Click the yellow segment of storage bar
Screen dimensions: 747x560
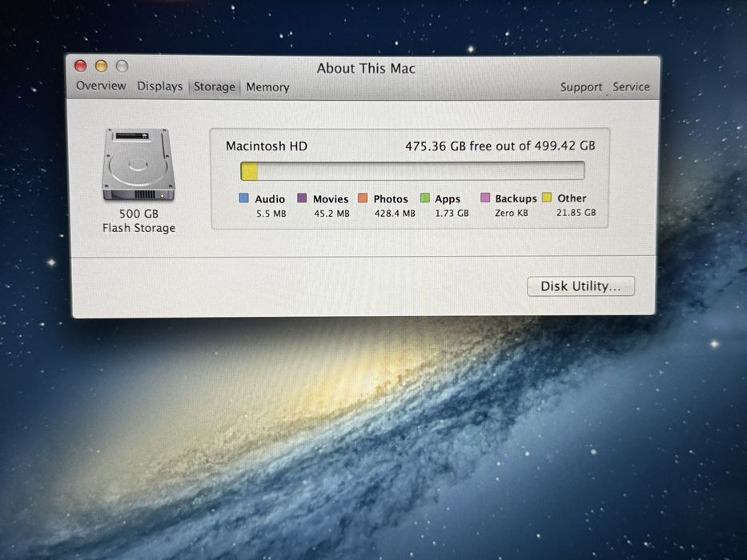tap(249, 171)
